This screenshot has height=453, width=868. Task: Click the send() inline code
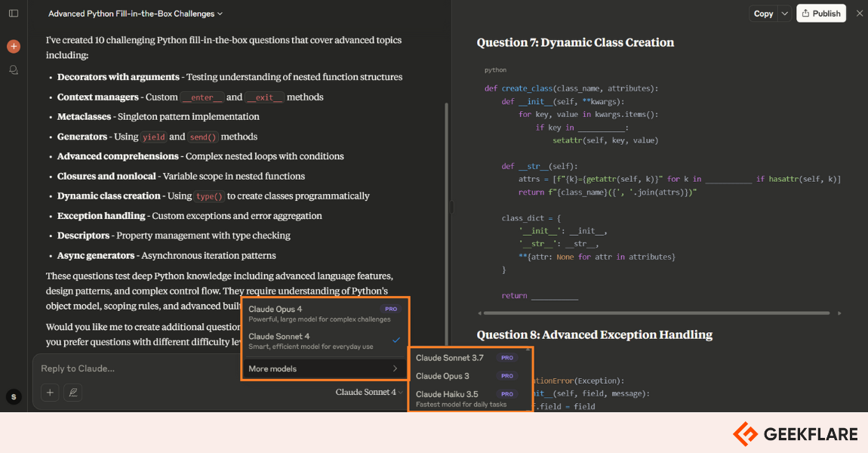pyautogui.click(x=203, y=137)
